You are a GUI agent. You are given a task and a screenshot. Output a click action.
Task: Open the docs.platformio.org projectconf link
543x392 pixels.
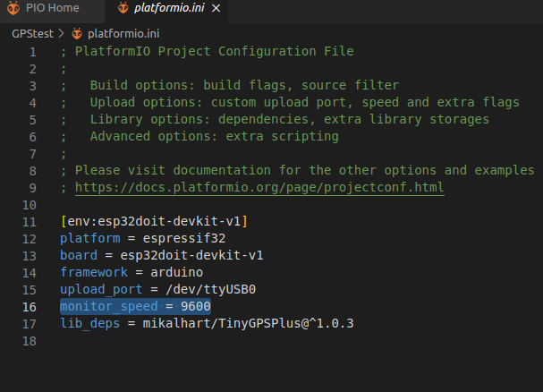click(x=259, y=187)
